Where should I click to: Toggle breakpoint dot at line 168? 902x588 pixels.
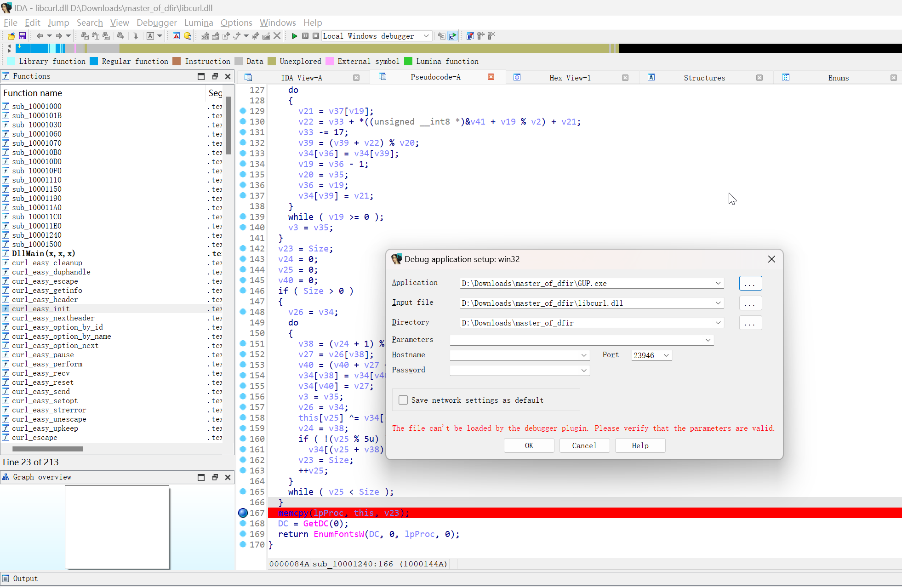tap(243, 523)
